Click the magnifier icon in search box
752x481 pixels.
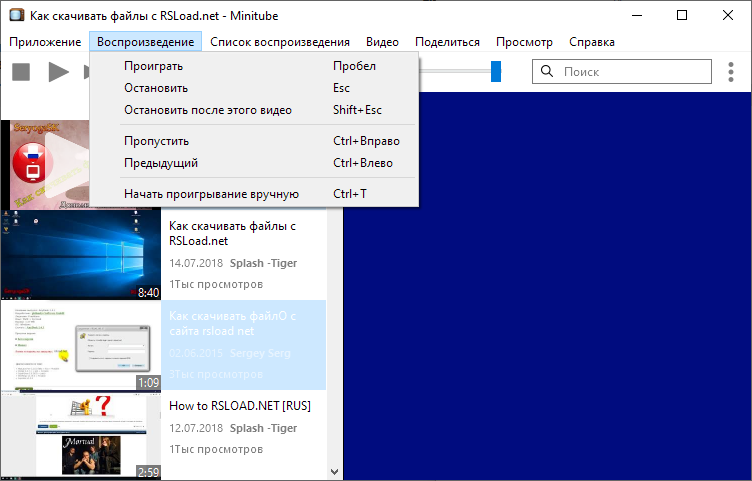(547, 71)
